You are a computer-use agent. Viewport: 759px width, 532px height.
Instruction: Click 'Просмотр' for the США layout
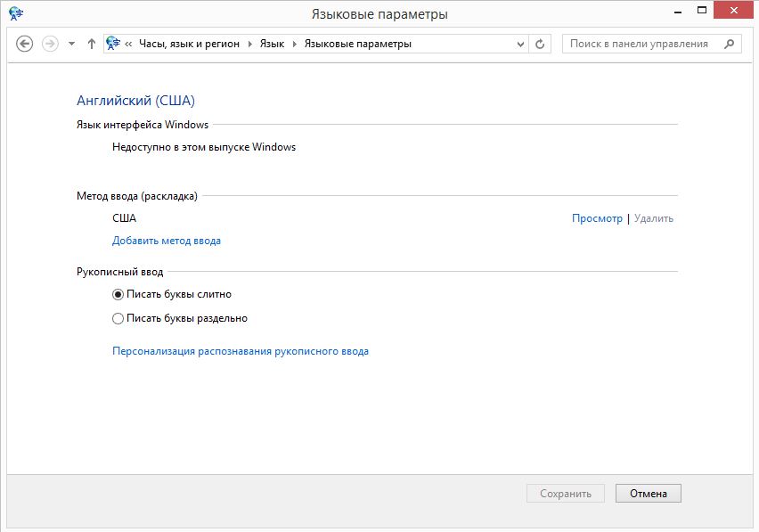(597, 218)
